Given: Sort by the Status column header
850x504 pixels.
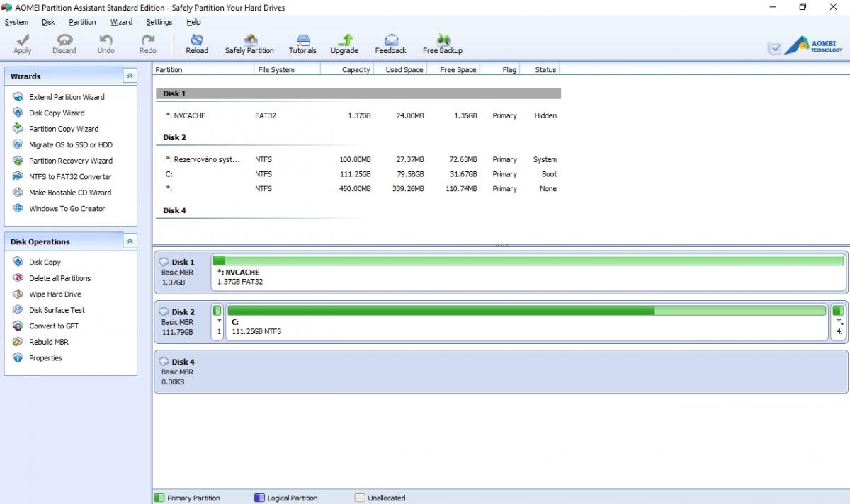Looking at the screenshot, I should (x=540, y=69).
